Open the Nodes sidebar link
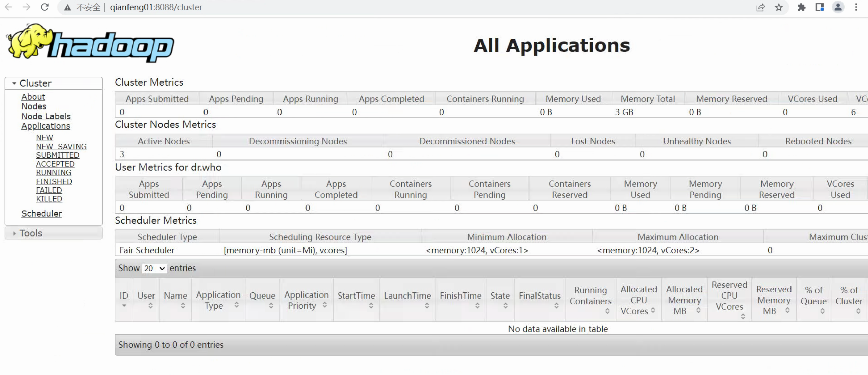The image size is (868, 375). click(34, 106)
